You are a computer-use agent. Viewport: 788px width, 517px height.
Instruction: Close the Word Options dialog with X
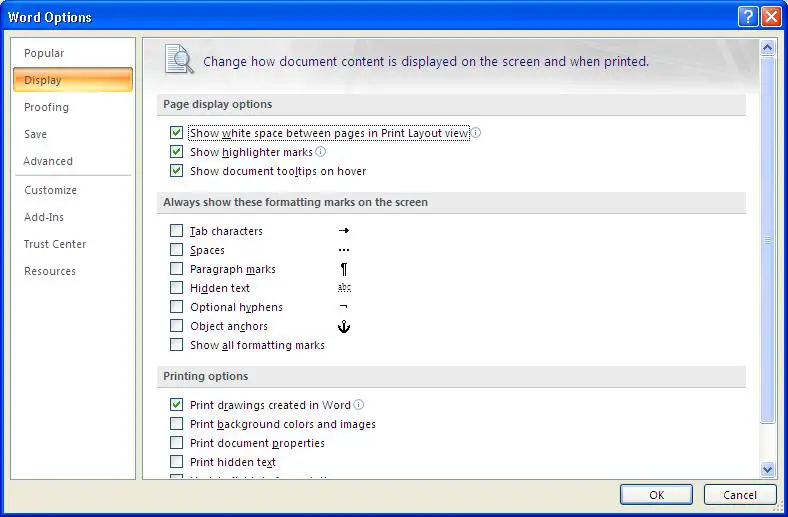[771, 17]
